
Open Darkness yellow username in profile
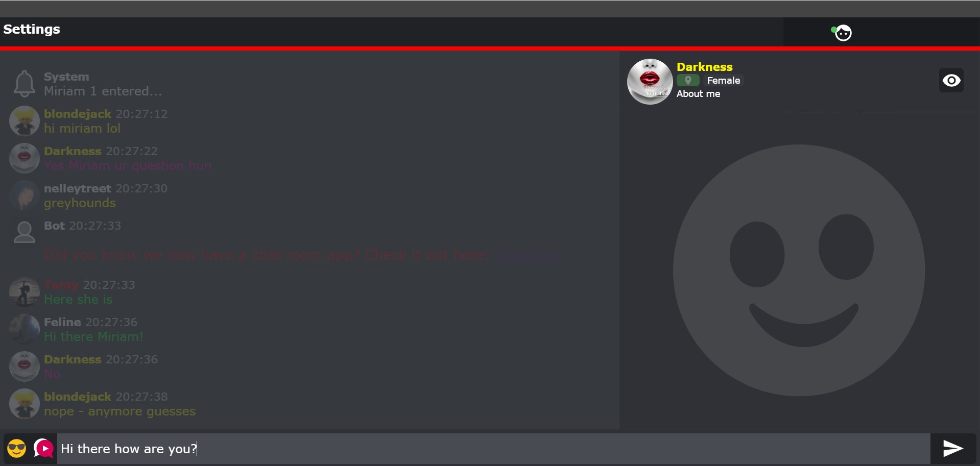[x=704, y=67]
